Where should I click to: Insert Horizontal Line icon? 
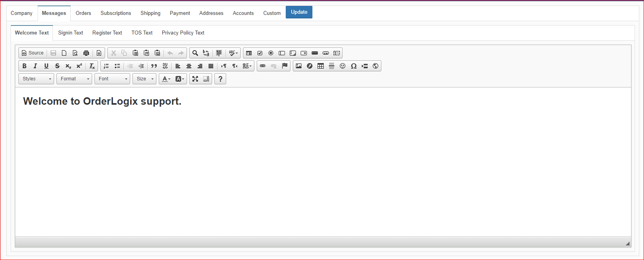(332, 66)
